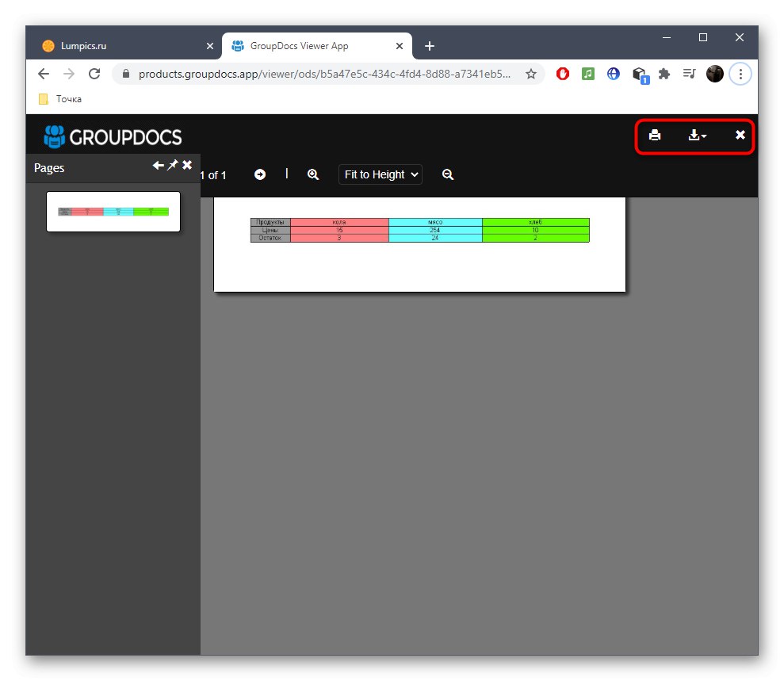The height and width of the screenshot is (681, 784).
Task: Click the cyan 'мясо' cell in the table
Action: [435, 222]
